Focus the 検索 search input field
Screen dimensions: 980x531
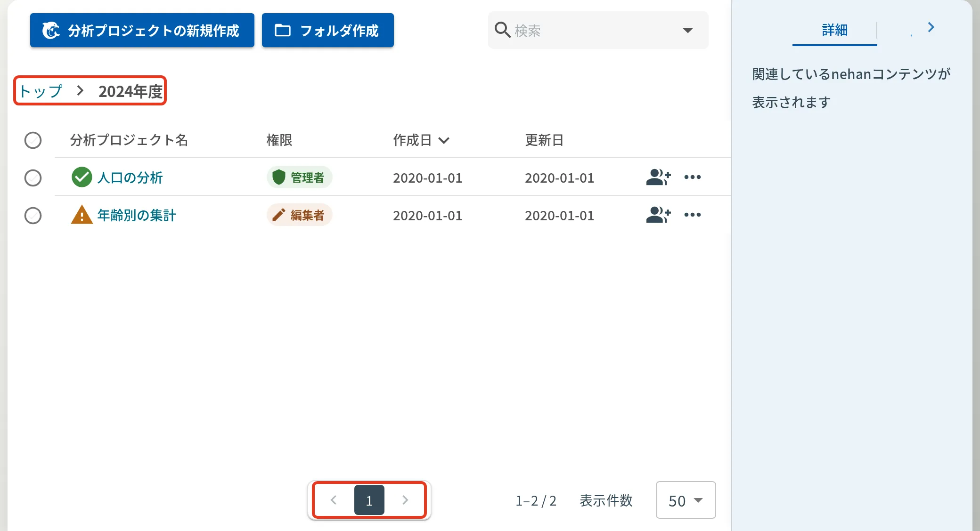click(598, 30)
